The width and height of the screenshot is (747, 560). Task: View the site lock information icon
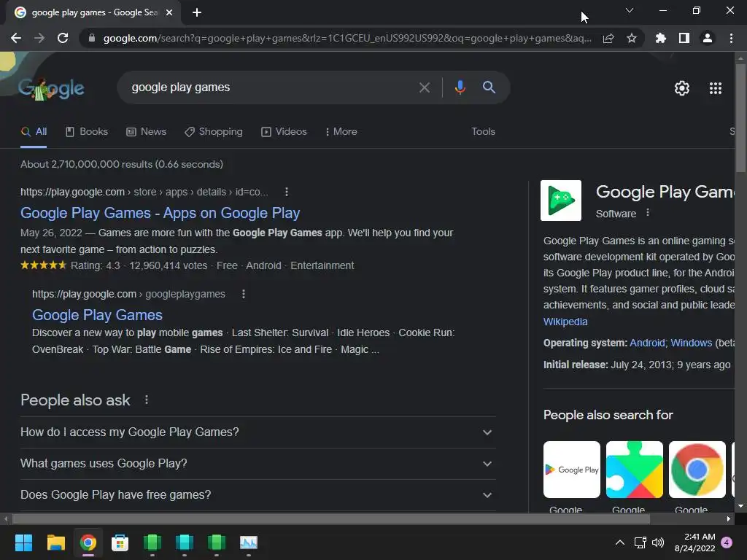pos(92,38)
